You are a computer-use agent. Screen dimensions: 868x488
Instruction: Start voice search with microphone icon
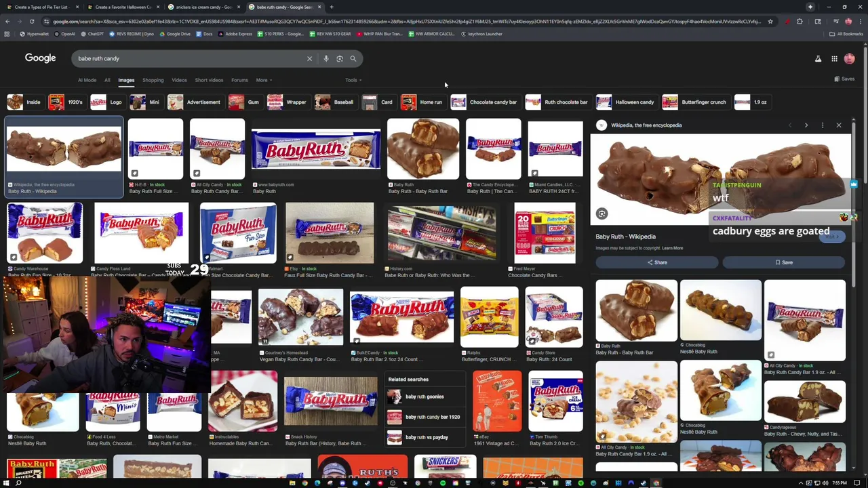tap(326, 58)
